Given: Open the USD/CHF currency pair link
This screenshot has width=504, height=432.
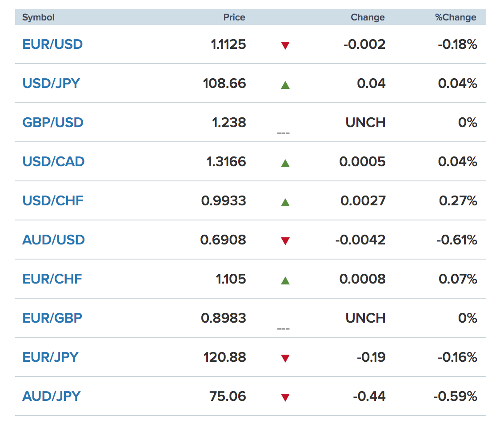Looking at the screenshot, I should 53,201.
